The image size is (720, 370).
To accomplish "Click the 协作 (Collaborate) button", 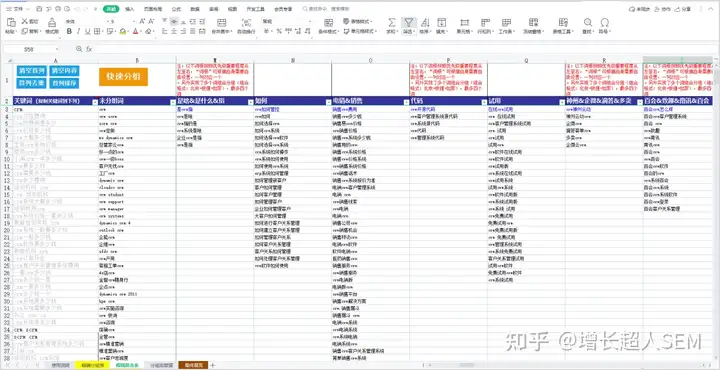I will 663,9.
